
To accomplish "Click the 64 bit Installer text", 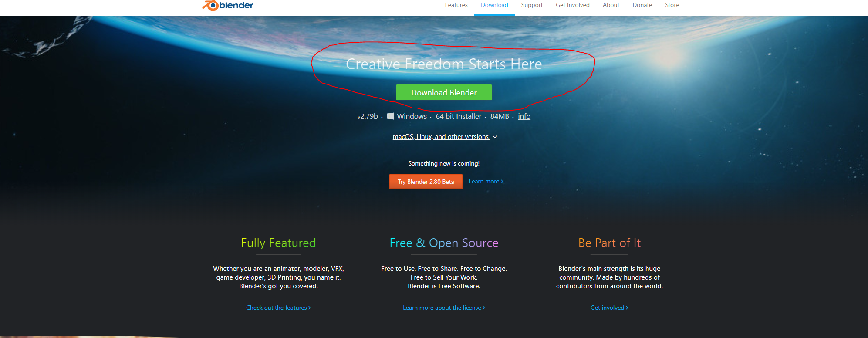I will click(459, 116).
